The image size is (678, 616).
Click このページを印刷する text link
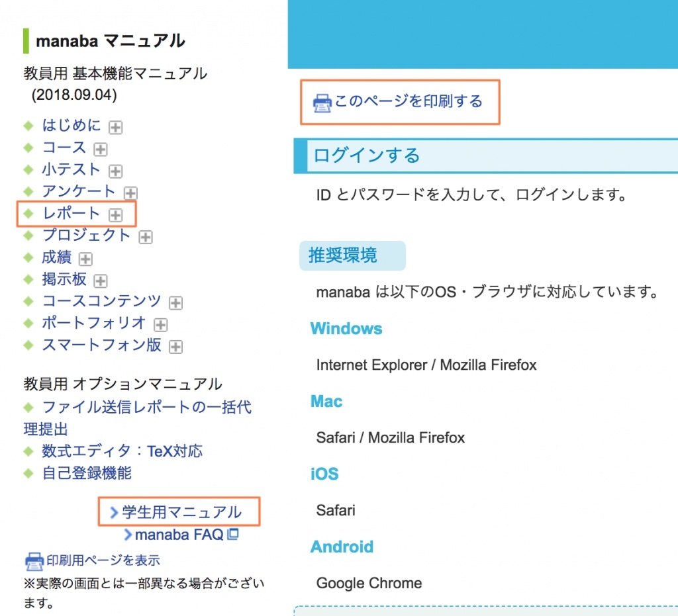pos(409,101)
